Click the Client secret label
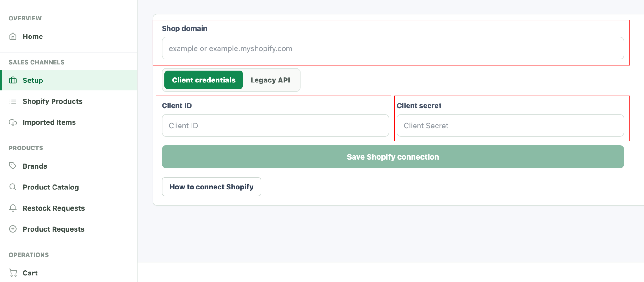644x282 pixels. point(419,106)
